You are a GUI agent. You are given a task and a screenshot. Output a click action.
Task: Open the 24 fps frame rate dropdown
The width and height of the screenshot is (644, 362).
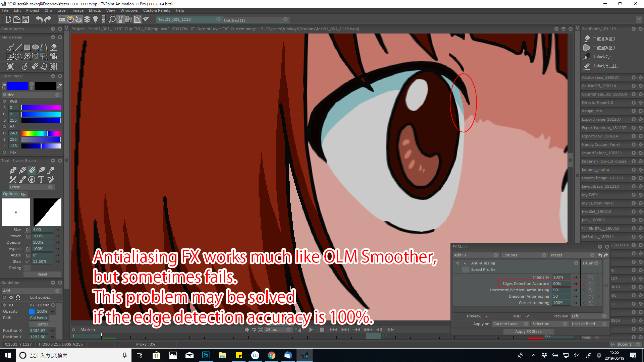tap(278, 329)
